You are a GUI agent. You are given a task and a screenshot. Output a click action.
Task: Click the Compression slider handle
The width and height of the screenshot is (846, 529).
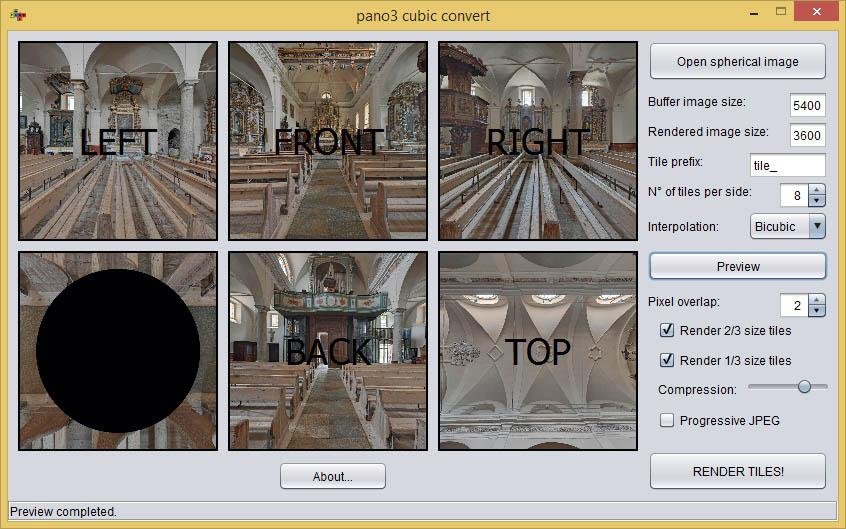tap(804, 386)
